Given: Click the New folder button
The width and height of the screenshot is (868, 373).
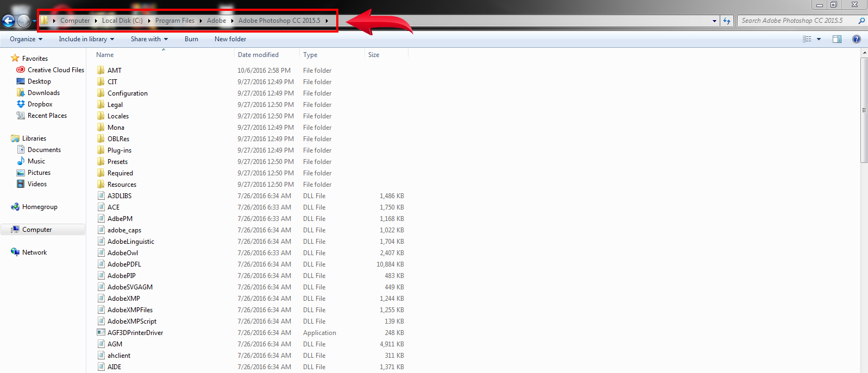Looking at the screenshot, I should [230, 39].
